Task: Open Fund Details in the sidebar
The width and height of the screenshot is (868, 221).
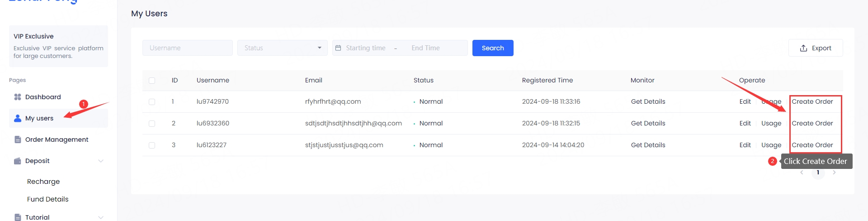Action: pyautogui.click(x=48, y=199)
